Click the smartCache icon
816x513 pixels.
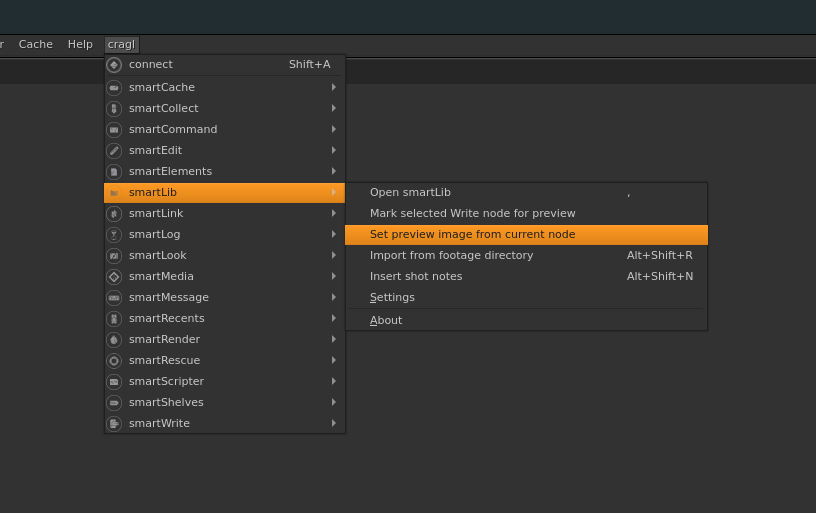(x=114, y=88)
